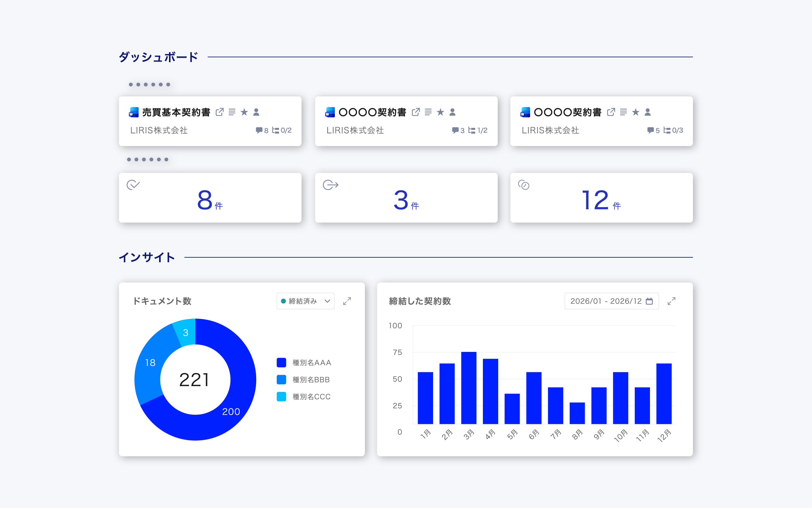Viewport: 812px width, 508px height.
Task: Click ドキュメント数 panel title
Action: coord(162,301)
